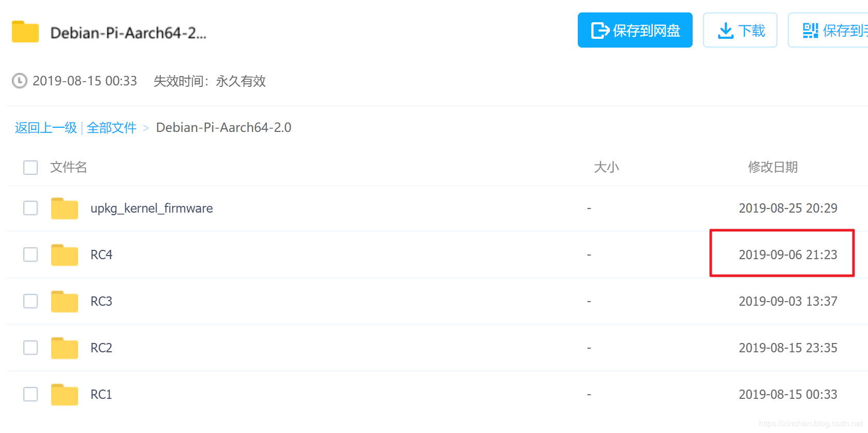Open the upkg_kernel_firmware folder name
Viewport: 868px width, 433px height.
(x=152, y=208)
